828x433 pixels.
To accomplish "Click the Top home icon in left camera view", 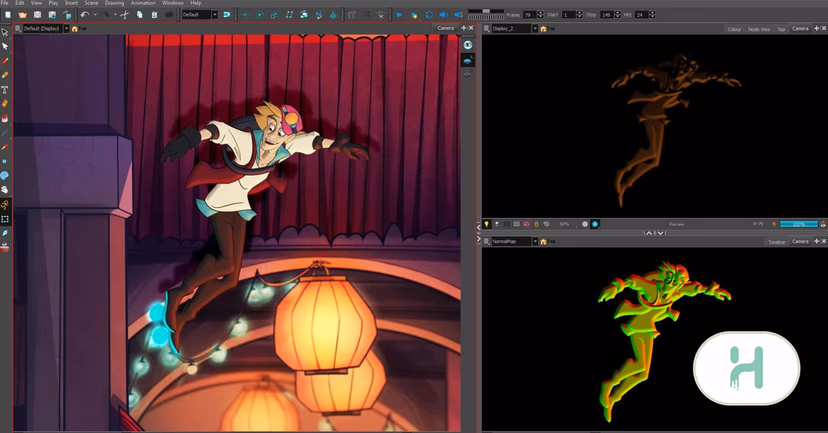I will click(75, 29).
